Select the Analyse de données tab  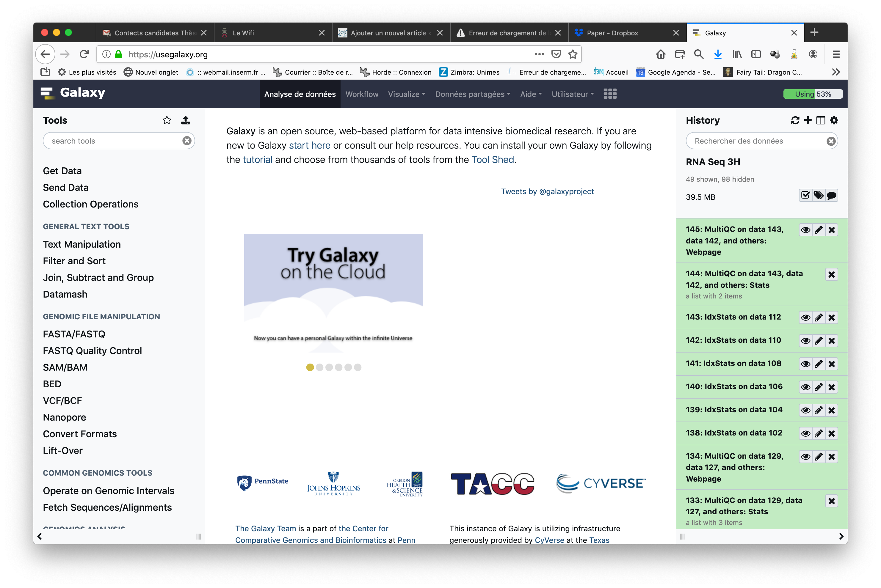tap(300, 94)
